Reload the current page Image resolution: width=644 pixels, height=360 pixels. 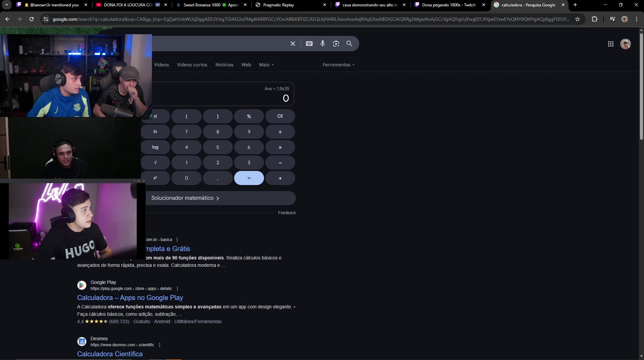coord(32,19)
